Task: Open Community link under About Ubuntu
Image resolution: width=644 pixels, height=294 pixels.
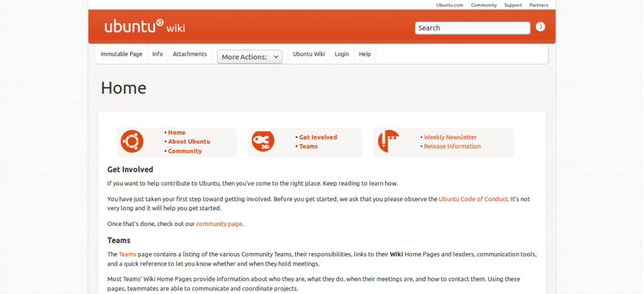Action: tap(185, 151)
